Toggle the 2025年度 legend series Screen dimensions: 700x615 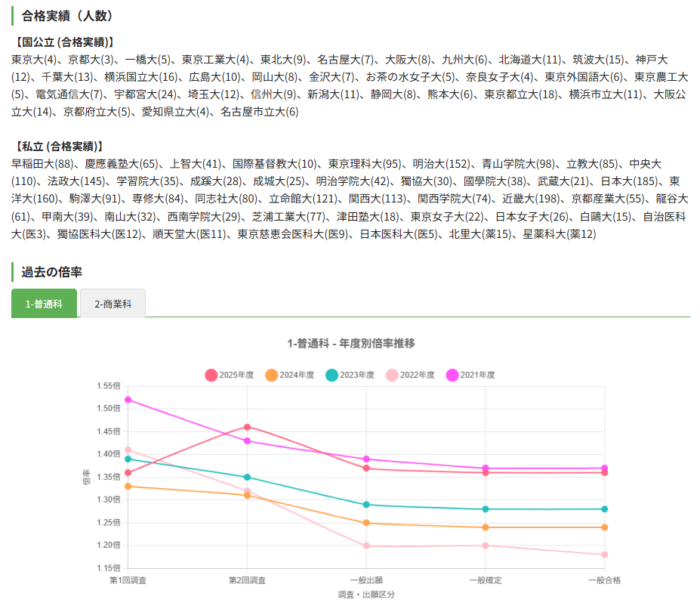[230, 375]
